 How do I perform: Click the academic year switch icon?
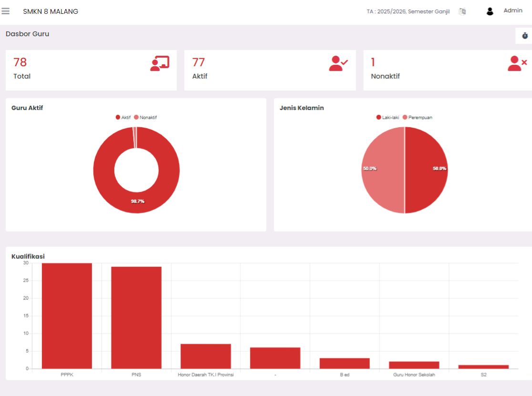click(x=462, y=11)
